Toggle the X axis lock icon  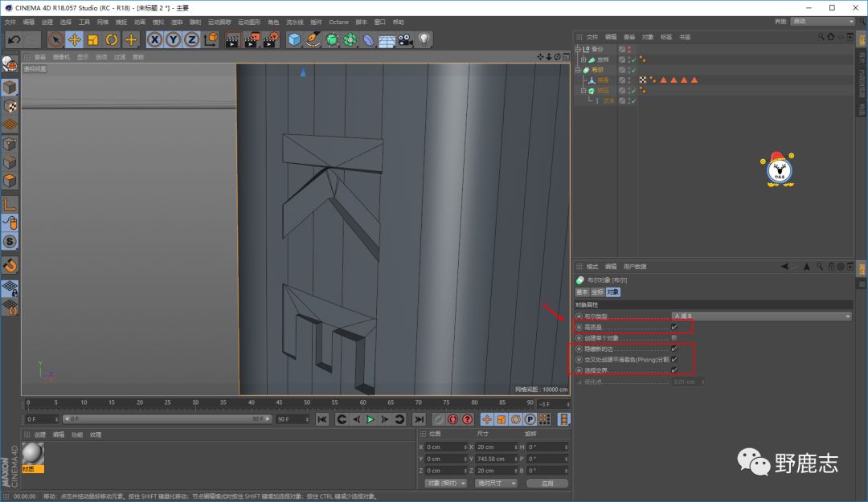click(x=154, y=39)
